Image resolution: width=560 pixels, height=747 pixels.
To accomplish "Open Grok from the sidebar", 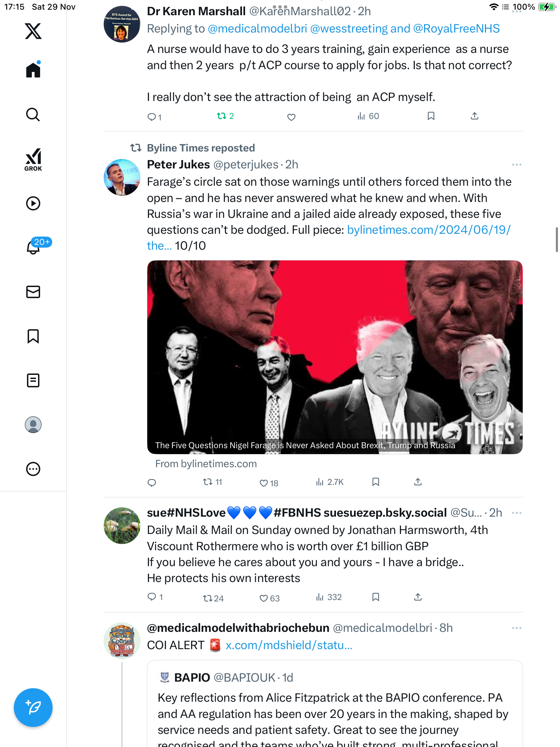I will click(33, 160).
